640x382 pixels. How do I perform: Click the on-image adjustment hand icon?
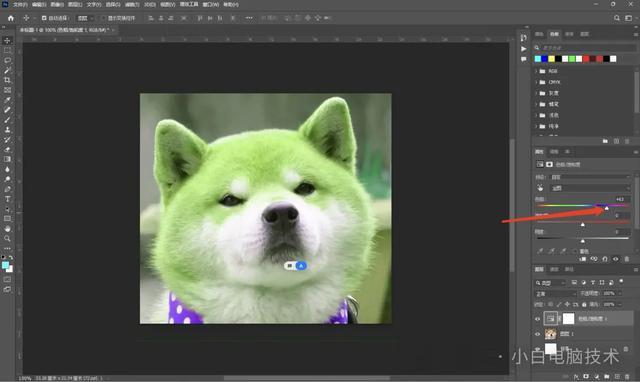pos(540,188)
